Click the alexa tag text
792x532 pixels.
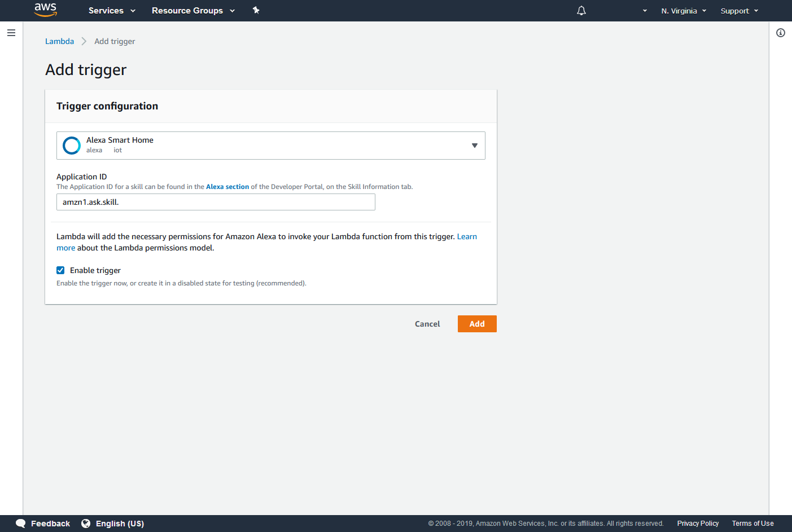(94, 150)
